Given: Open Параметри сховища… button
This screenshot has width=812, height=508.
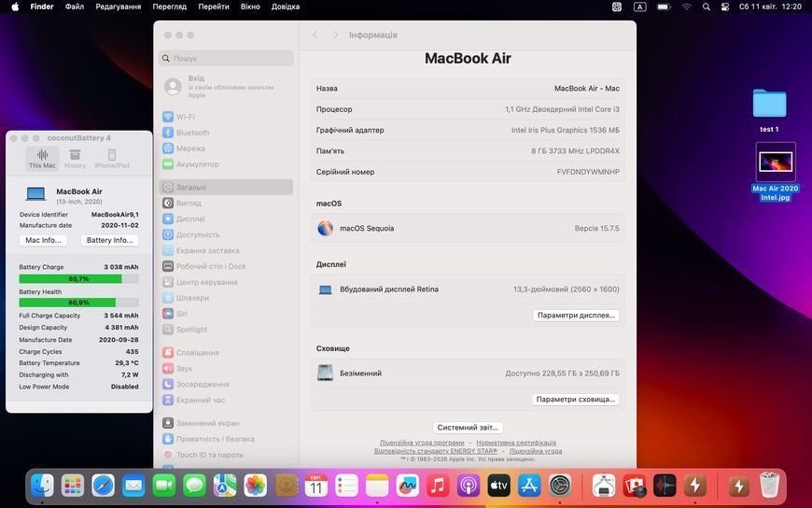Looking at the screenshot, I should coord(575,399).
